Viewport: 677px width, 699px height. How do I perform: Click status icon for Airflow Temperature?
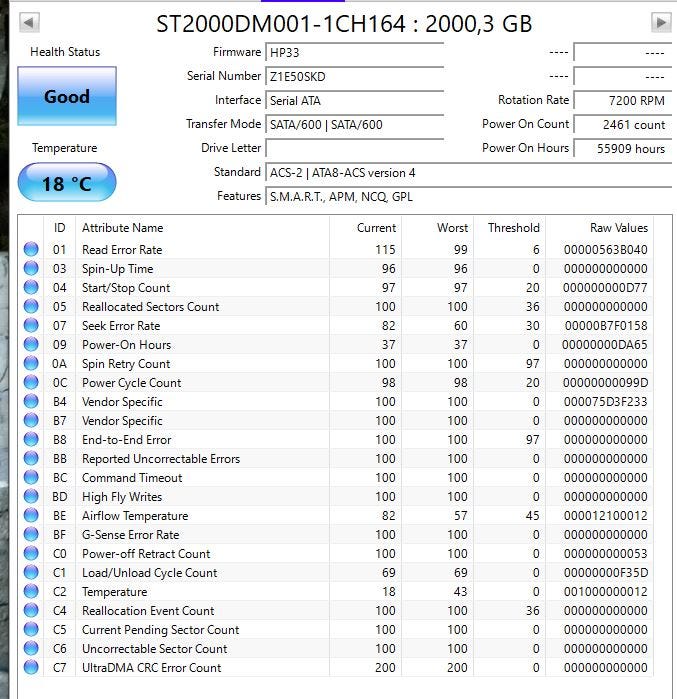pyautogui.click(x=31, y=515)
